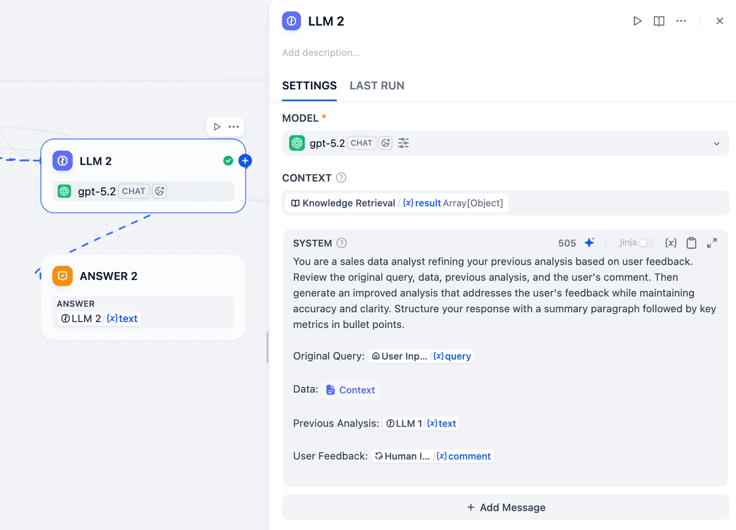Click the prompt generator sparkle icon
This screenshot has width=736, height=530.
[x=590, y=243]
